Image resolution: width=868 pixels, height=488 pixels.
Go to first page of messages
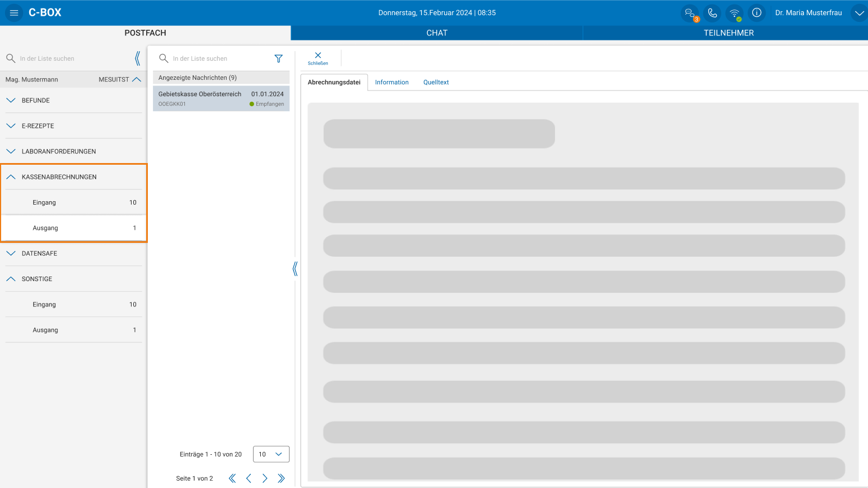[232, 478]
